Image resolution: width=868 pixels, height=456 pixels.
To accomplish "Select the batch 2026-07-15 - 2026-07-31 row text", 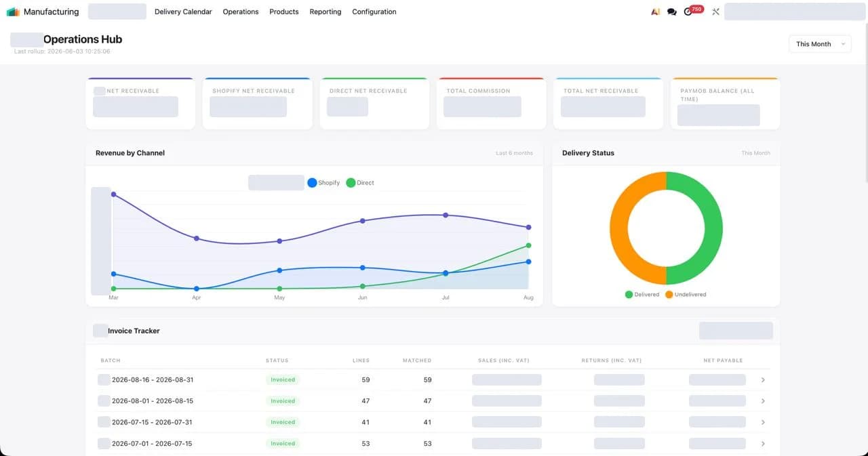I will coord(152,422).
